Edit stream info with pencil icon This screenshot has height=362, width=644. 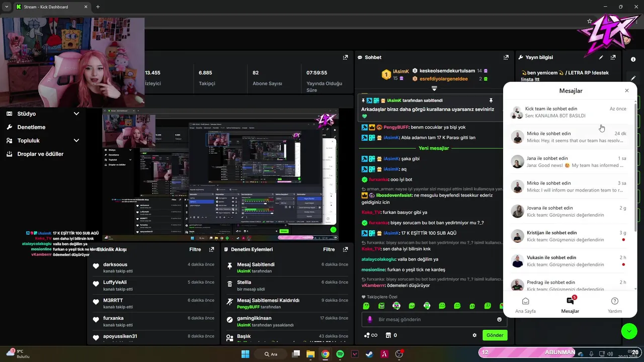[601, 57]
